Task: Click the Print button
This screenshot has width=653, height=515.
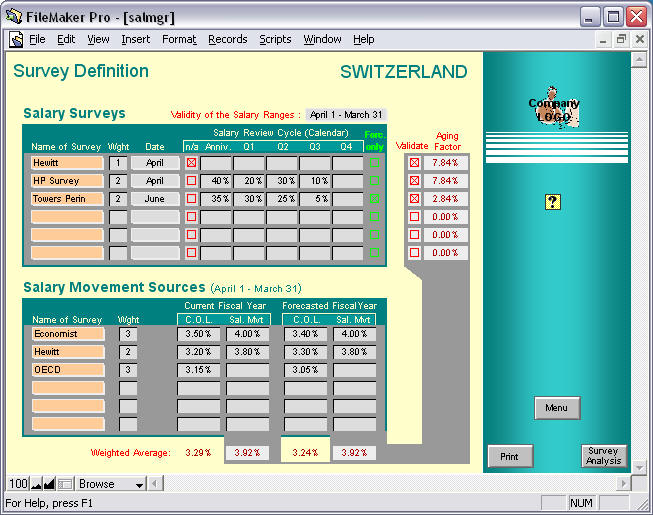Action: (x=509, y=457)
